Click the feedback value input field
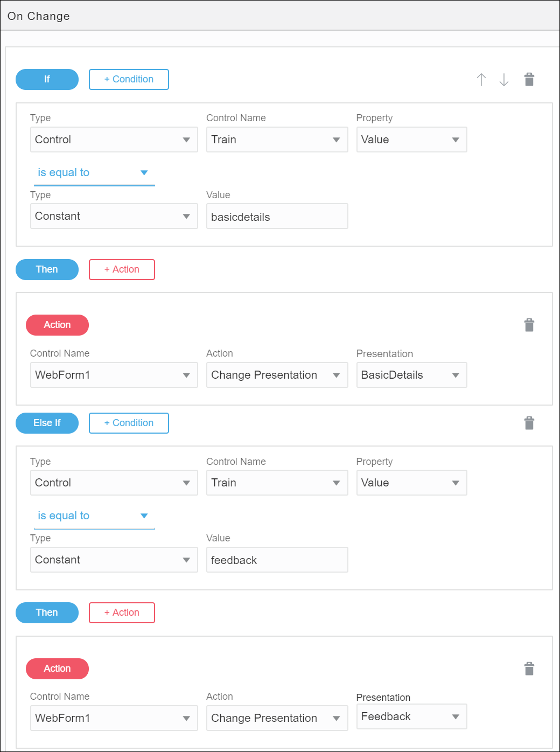The image size is (560, 752). (x=277, y=560)
